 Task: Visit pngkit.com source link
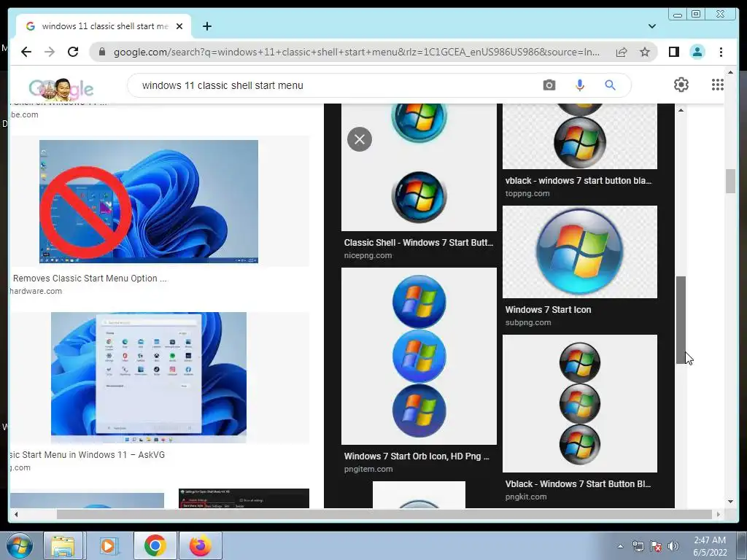pyautogui.click(x=526, y=497)
